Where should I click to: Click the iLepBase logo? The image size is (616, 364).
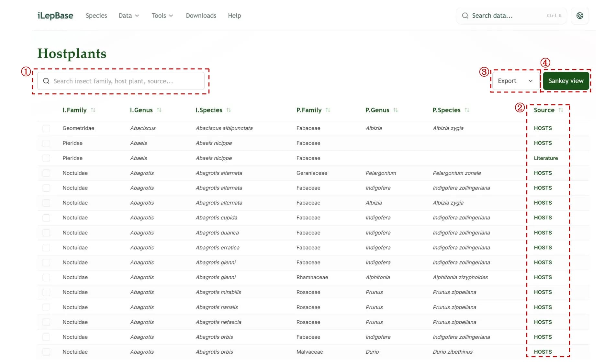(x=55, y=16)
